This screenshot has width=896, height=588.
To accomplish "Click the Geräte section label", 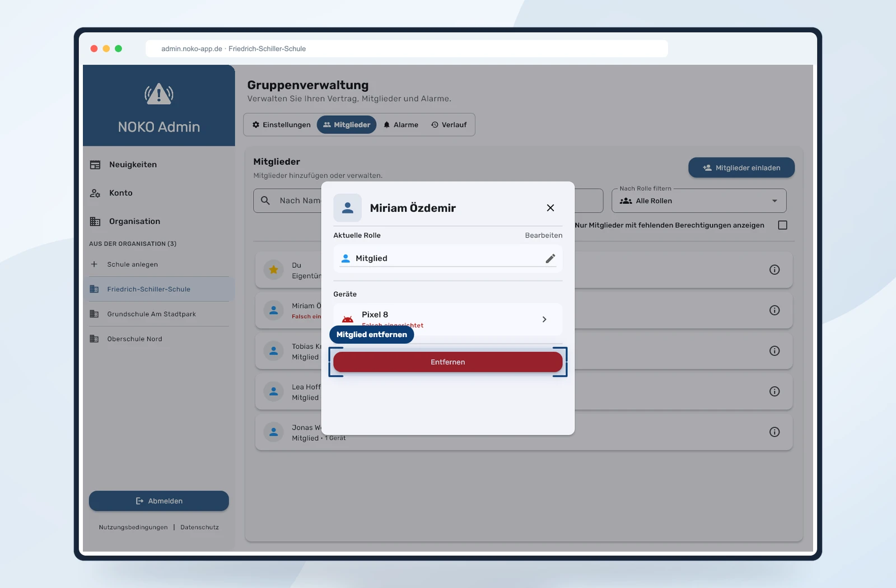I will coord(345,295).
